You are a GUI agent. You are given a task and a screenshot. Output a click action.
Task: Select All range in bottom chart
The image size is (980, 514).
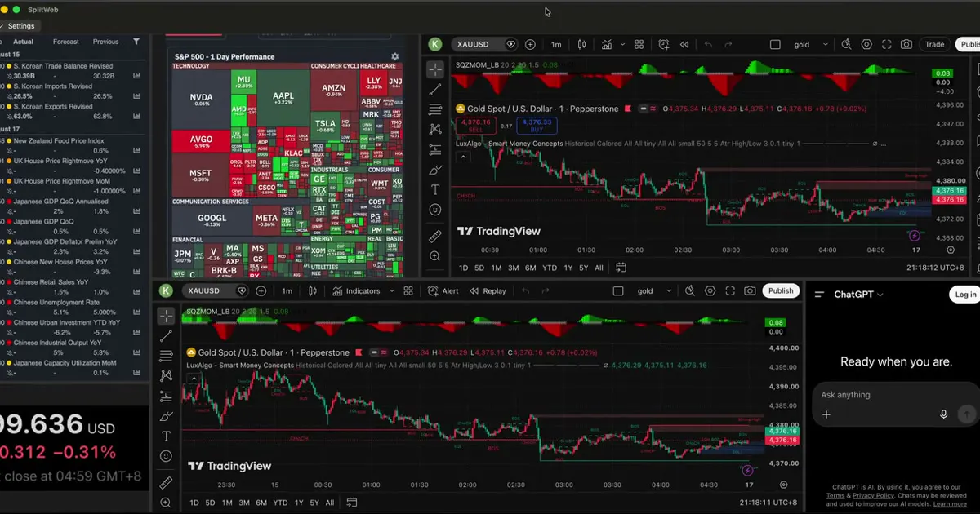pyautogui.click(x=330, y=503)
